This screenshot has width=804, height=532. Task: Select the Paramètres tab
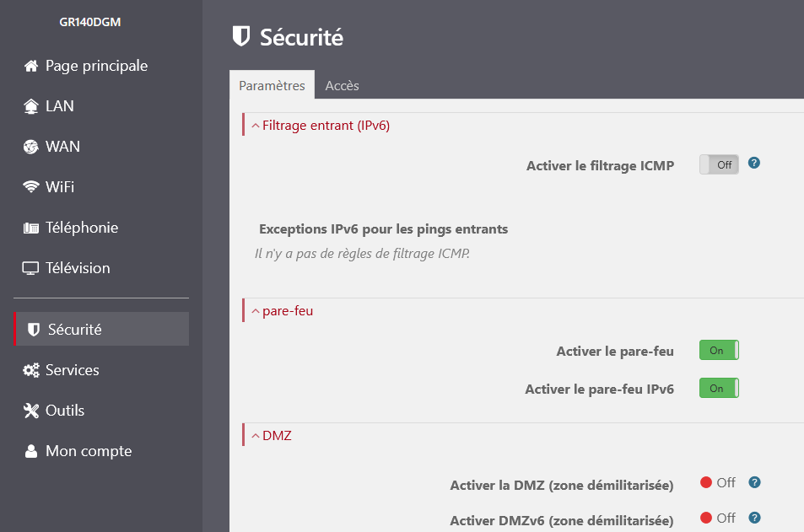pos(272,86)
